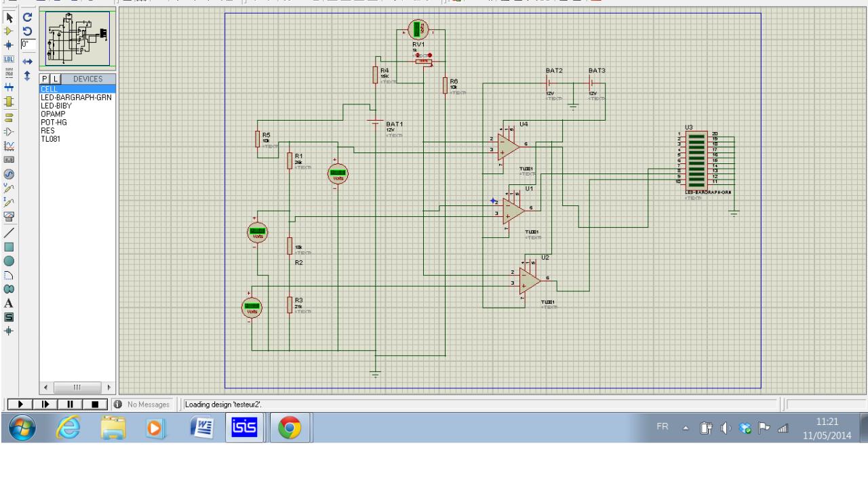Activate Component Mode tool
The image size is (868, 490).
point(9,30)
